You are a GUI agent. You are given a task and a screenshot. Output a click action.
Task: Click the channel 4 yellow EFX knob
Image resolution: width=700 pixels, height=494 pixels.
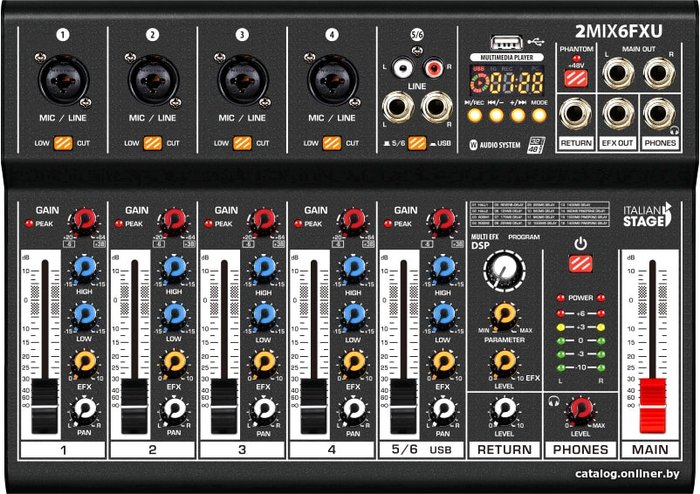(x=354, y=361)
